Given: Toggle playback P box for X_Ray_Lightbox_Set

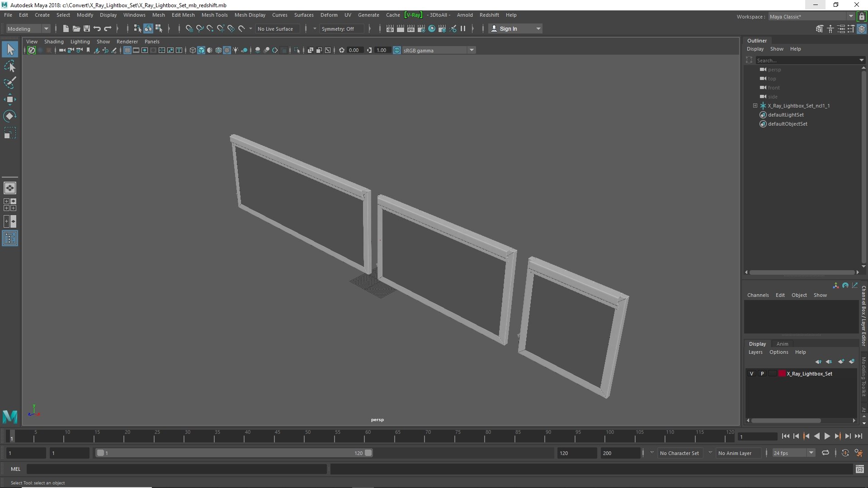Looking at the screenshot, I should pyautogui.click(x=762, y=374).
